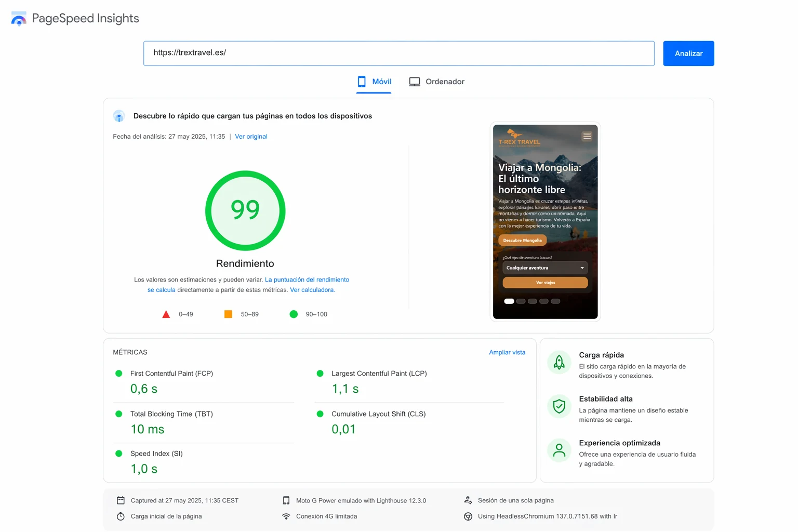This screenshot has height=532, width=798.
Task: Click the LCP value 1,1 s
Action: click(345, 389)
